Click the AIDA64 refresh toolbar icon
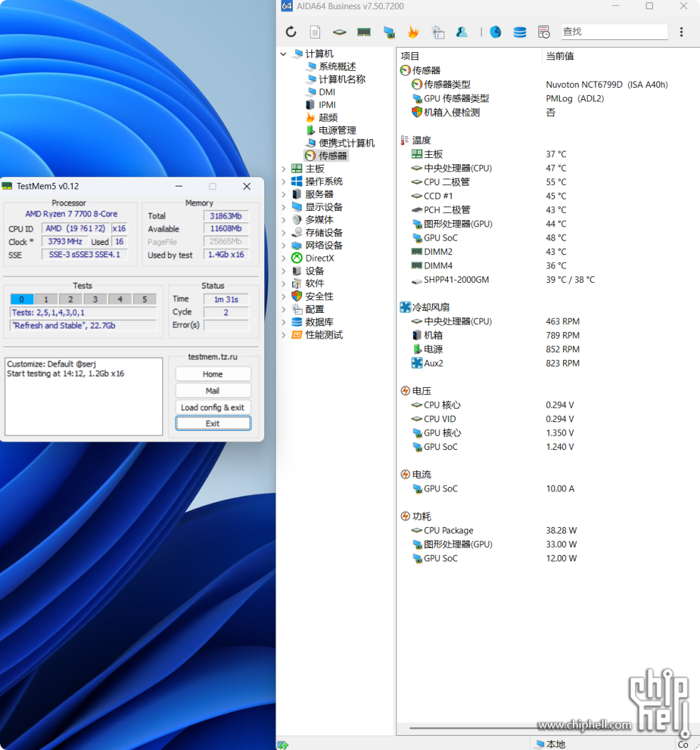The width and height of the screenshot is (700, 750). 291,32
